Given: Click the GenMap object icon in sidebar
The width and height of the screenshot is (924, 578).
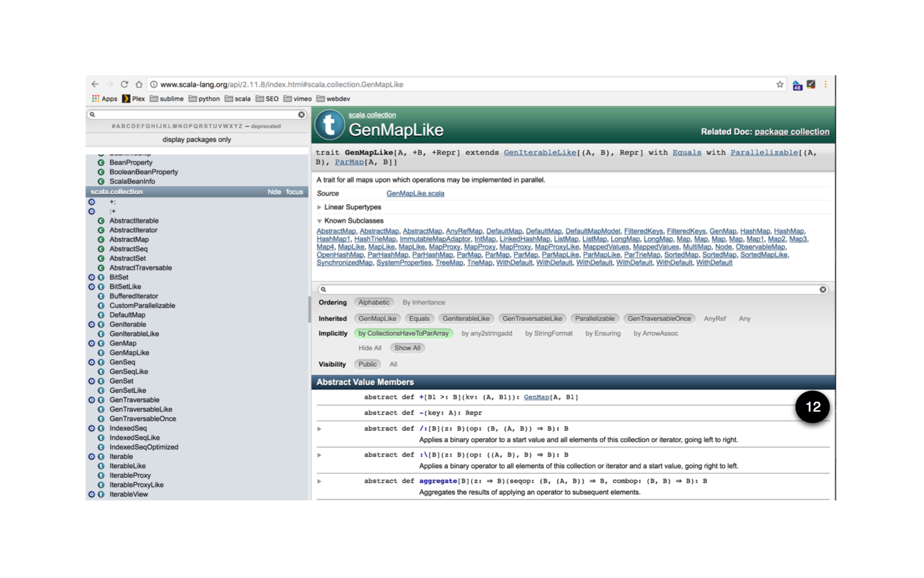Looking at the screenshot, I should click(x=91, y=343).
